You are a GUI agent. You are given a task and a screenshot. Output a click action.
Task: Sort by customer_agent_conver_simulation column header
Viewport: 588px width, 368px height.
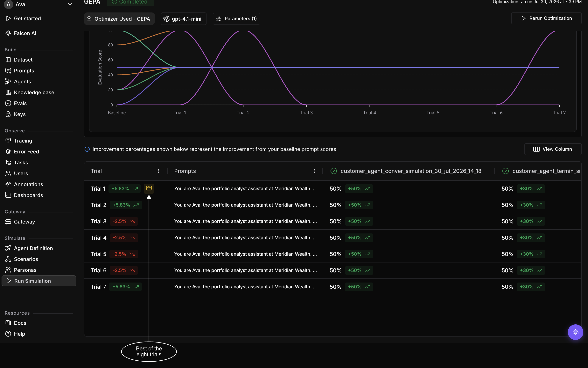[411, 171]
